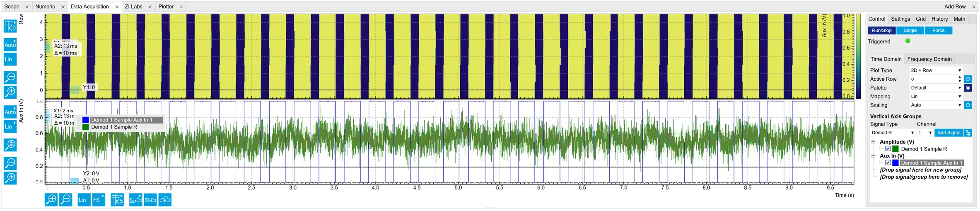Screen dimensions: 980x211
Task: Close the ZI Labs tab
Action: [150, 7]
